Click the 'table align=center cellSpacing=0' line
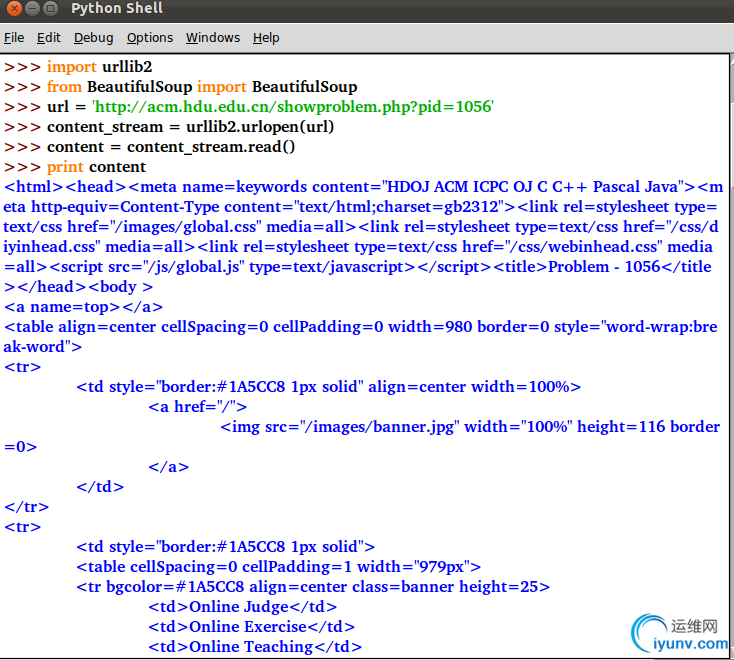 click(x=360, y=327)
